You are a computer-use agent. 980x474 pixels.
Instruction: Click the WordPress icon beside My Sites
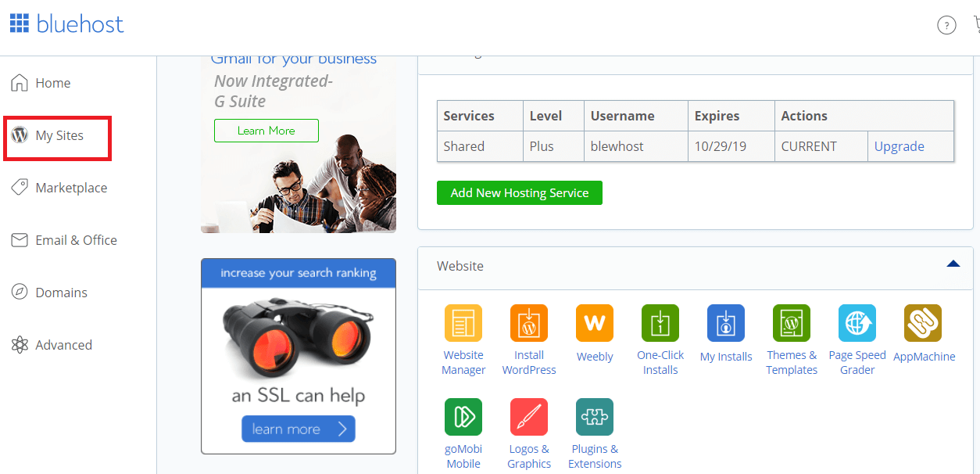tap(20, 135)
